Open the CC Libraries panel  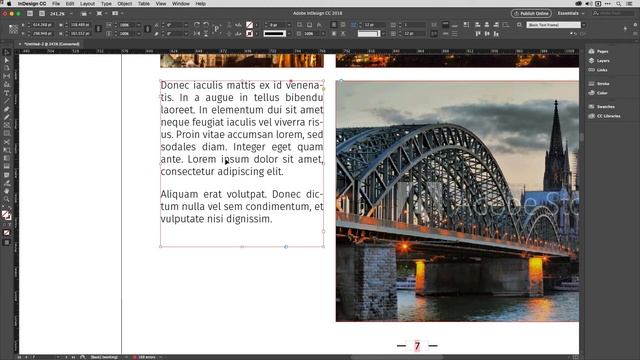tap(604, 116)
